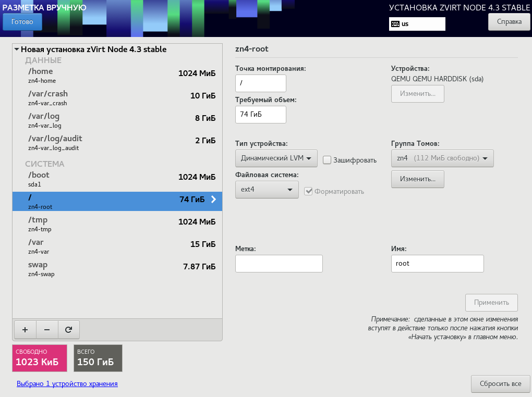Image resolution: width=532 pixels, height=397 pixels.
Task: Click the СИСТЕМА section heading
Action: point(44,164)
